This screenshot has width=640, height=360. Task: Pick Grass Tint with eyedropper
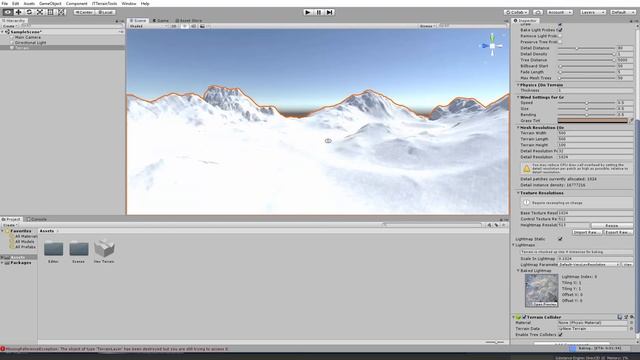coord(631,121)
